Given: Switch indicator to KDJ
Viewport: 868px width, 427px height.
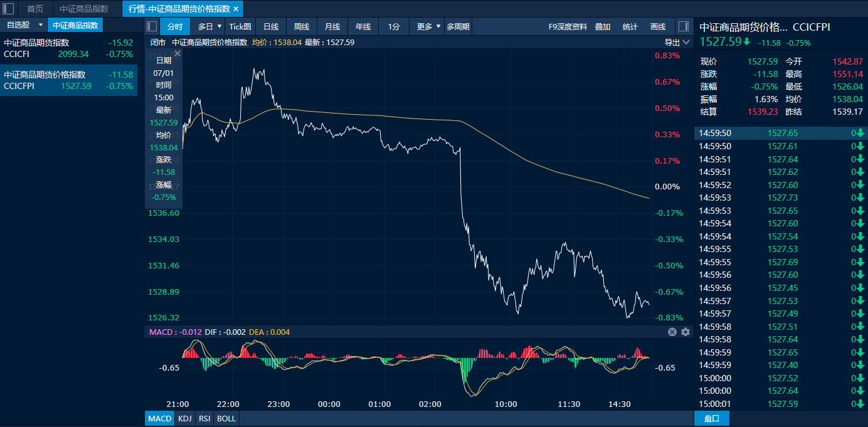Looking at the screenshot, I should [184, 418].
